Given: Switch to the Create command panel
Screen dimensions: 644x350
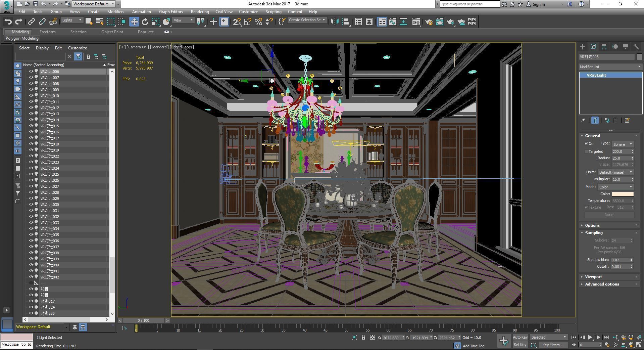Looking at the screenshot, I should click(583, 47).
